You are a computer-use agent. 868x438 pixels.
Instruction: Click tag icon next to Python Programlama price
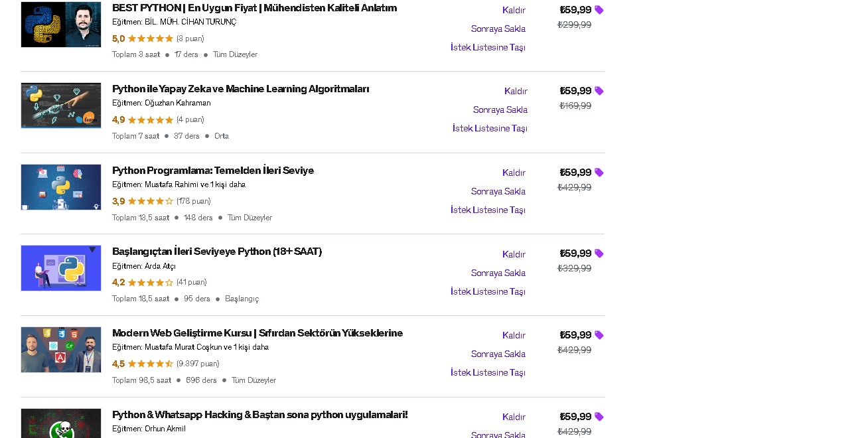[599, 173]
